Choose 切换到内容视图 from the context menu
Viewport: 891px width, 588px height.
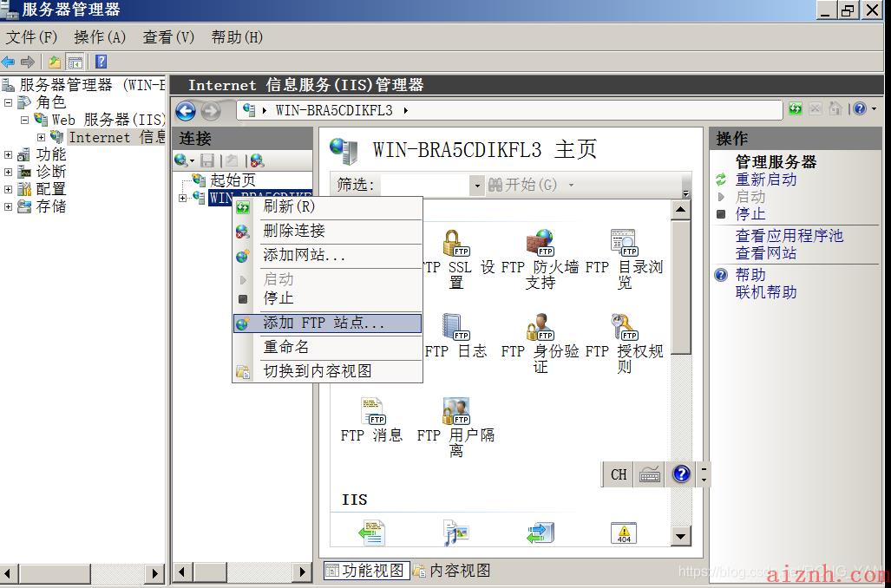[328, 371]
